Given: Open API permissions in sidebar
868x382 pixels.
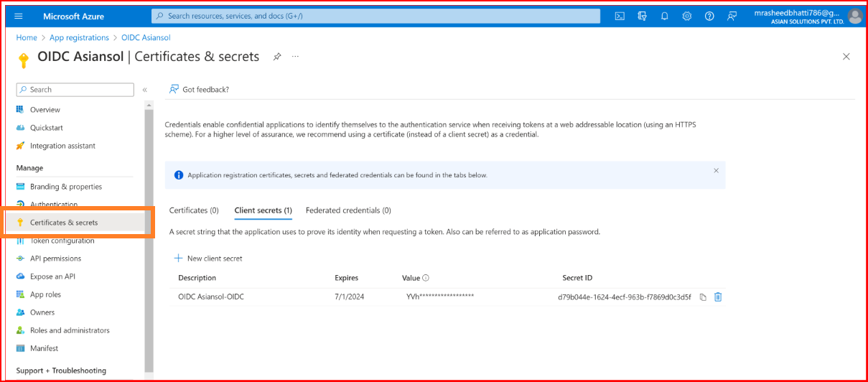Looking at the screenshot, I should click(x=55, y=258).
